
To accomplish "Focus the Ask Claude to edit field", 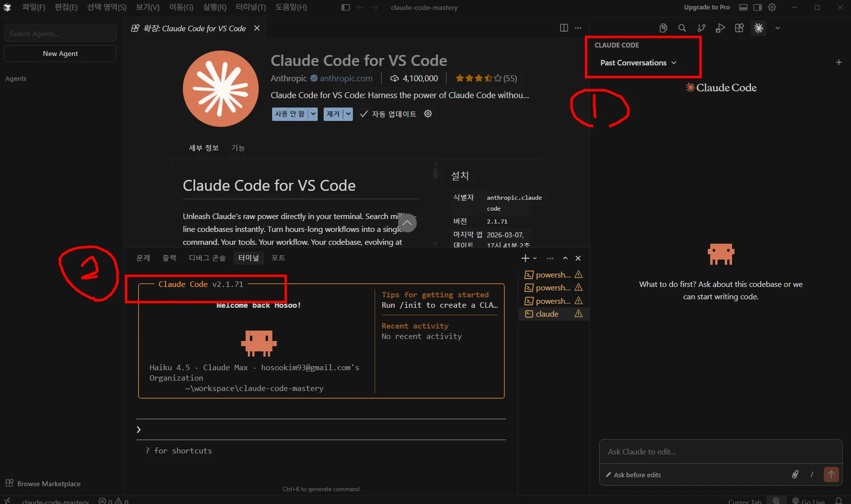I will [721, 452].
